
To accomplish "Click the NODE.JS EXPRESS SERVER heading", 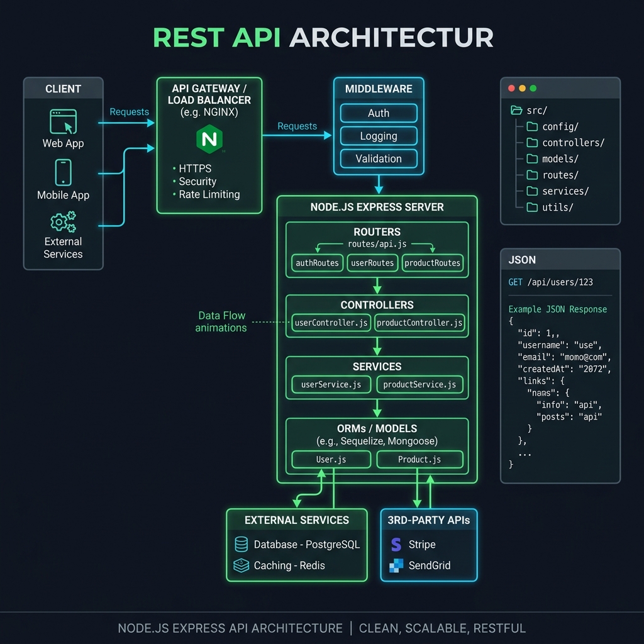I will pos(377,207).
